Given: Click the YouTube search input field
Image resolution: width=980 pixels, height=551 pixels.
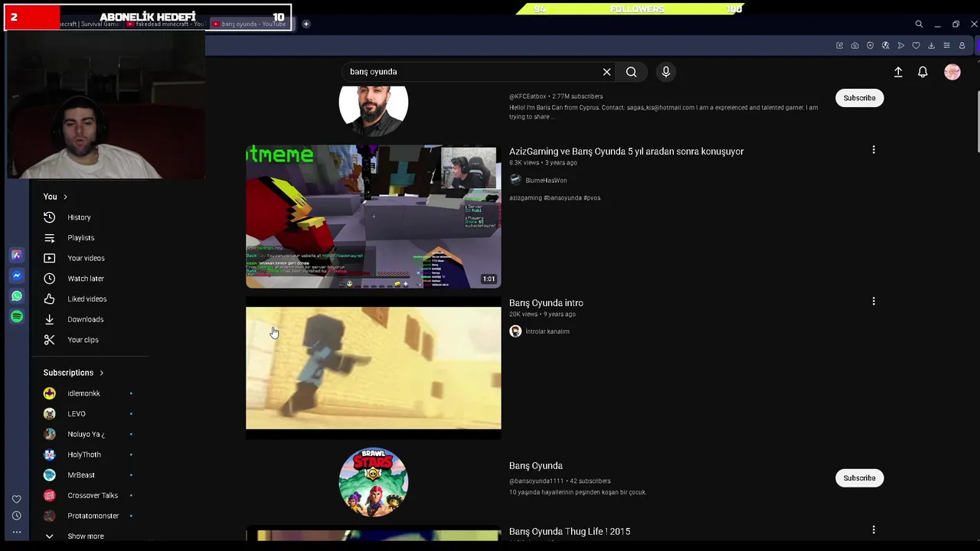Looking at the screenshot, I should 472,72.
